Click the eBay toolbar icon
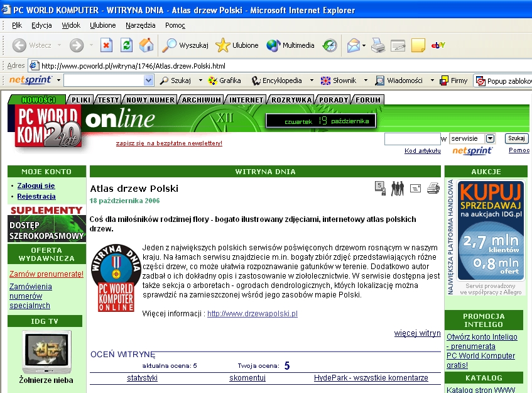This screenshot has height=393, width=532. click(x=438, y=45)
